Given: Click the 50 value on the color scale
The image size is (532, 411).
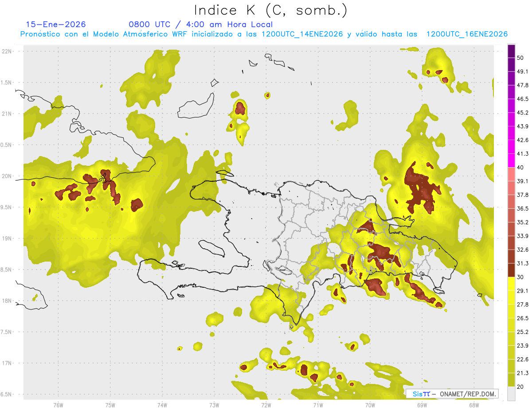Looking at the screenshot, I should tap(520, 58).
